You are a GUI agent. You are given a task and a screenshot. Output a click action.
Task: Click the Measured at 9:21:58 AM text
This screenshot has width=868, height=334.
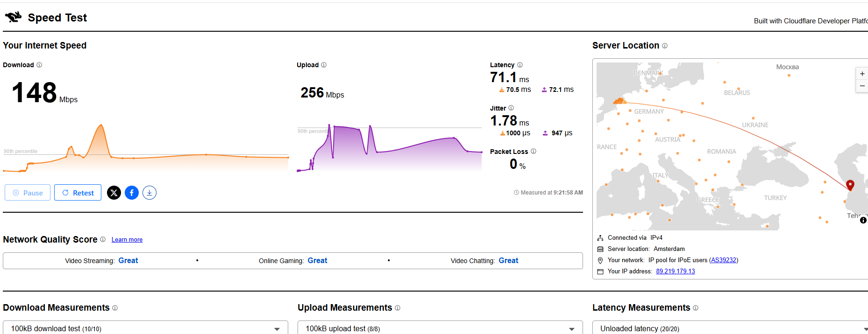pos(548,193)
